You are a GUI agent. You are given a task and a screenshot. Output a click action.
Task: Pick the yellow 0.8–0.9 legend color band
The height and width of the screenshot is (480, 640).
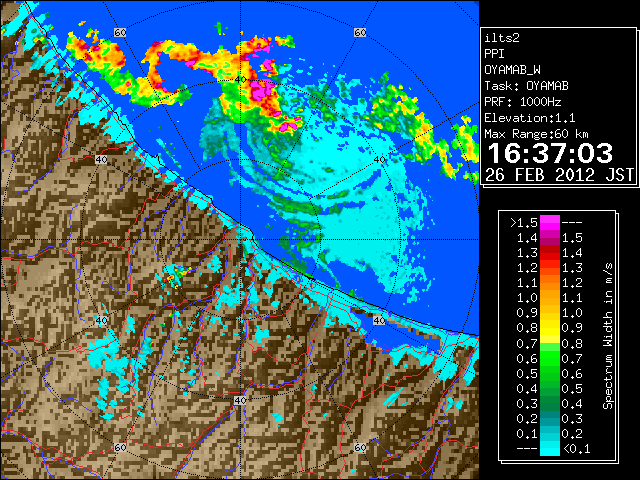coord(550,328)
